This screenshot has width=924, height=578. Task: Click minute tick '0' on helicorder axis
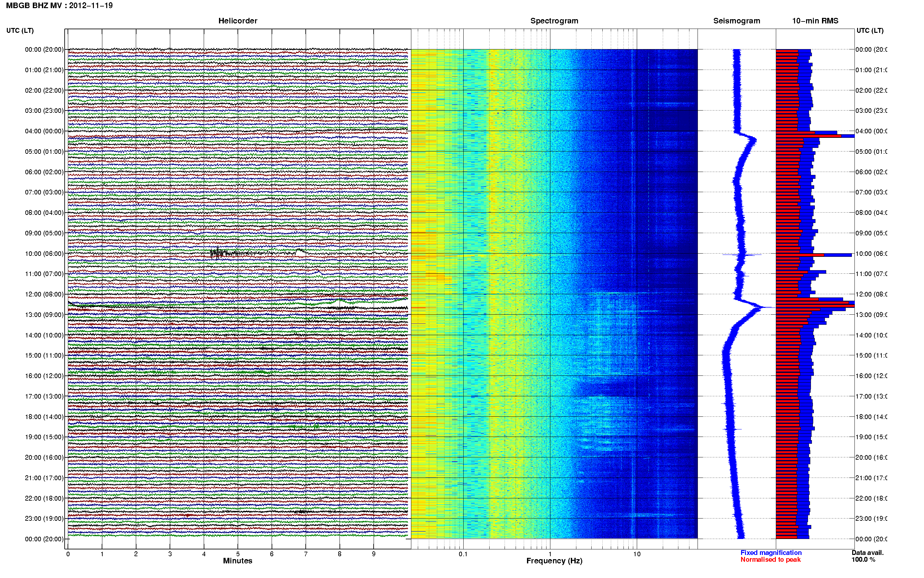pos(68,554)
